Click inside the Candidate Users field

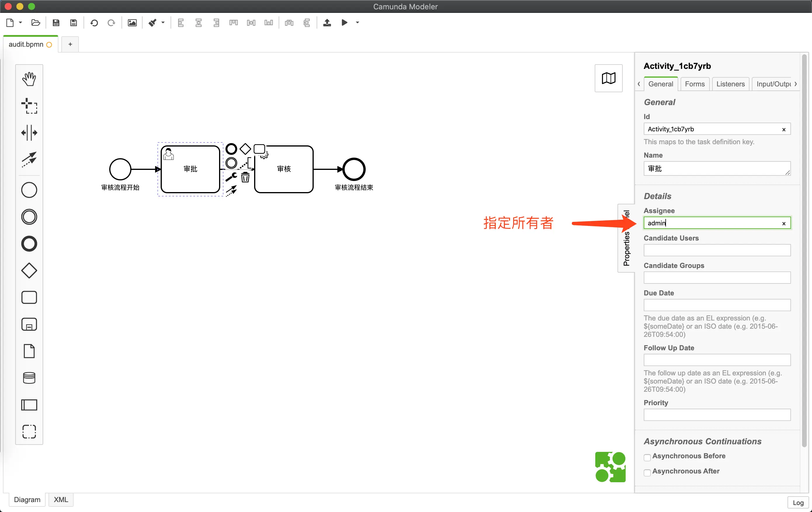(x=716, y=250)
